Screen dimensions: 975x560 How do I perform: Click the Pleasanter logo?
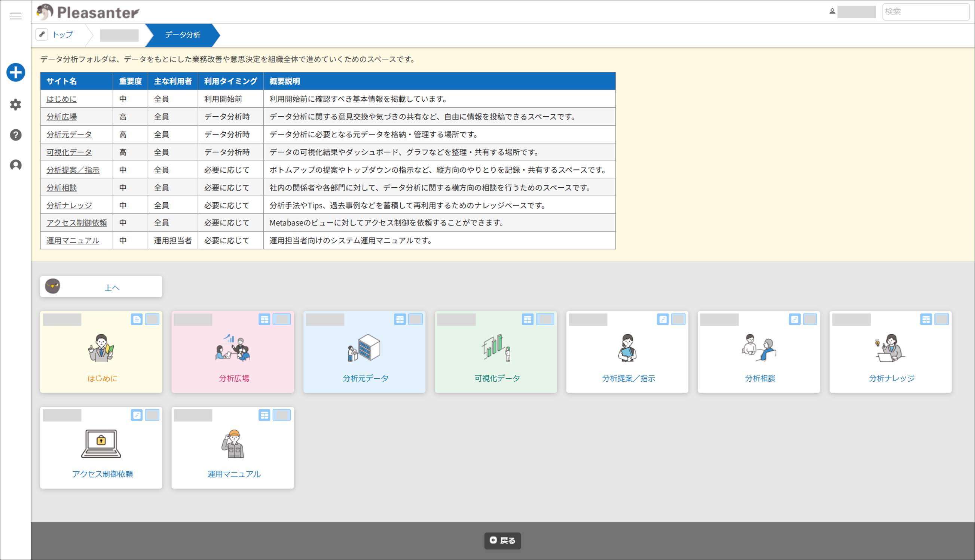[x=88, y=12]
